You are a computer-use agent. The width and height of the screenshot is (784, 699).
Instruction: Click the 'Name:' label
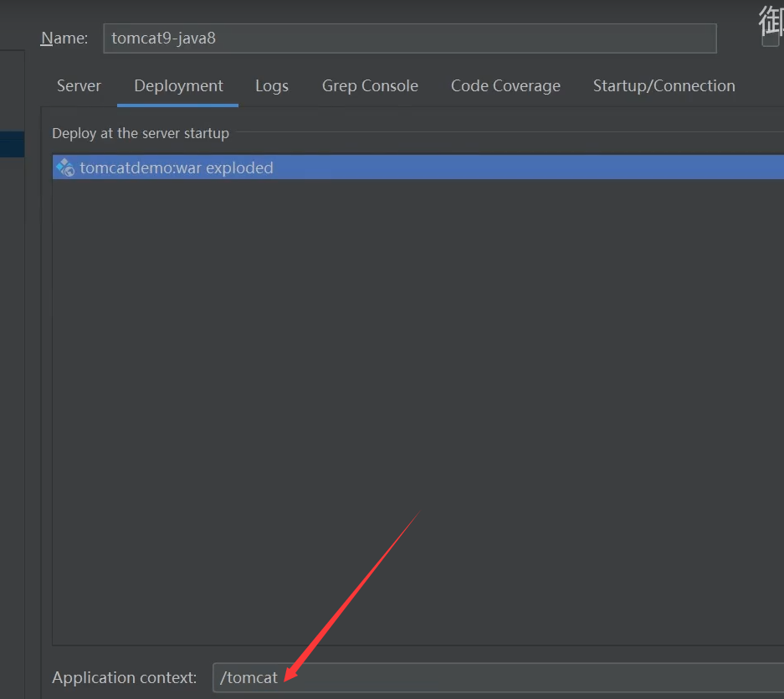pyautogui.click(x=64, y=38)
